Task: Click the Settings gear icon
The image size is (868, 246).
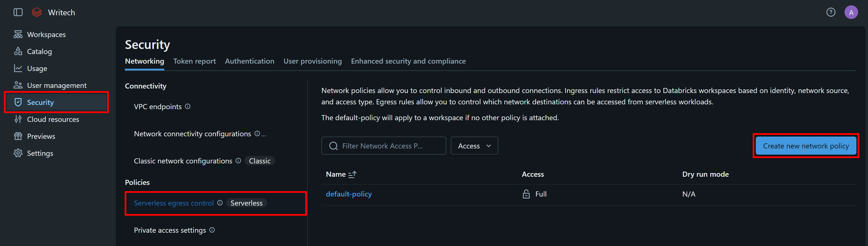Action: 18,153
